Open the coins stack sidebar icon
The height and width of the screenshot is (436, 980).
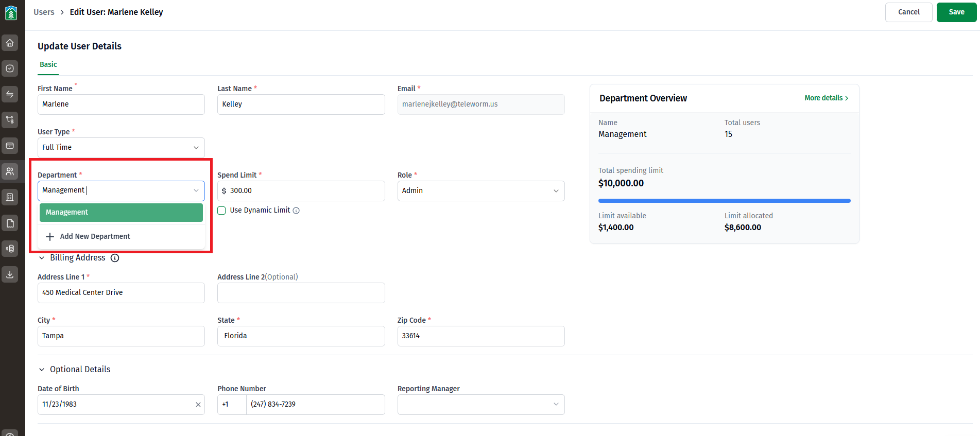tap(10, 249)
